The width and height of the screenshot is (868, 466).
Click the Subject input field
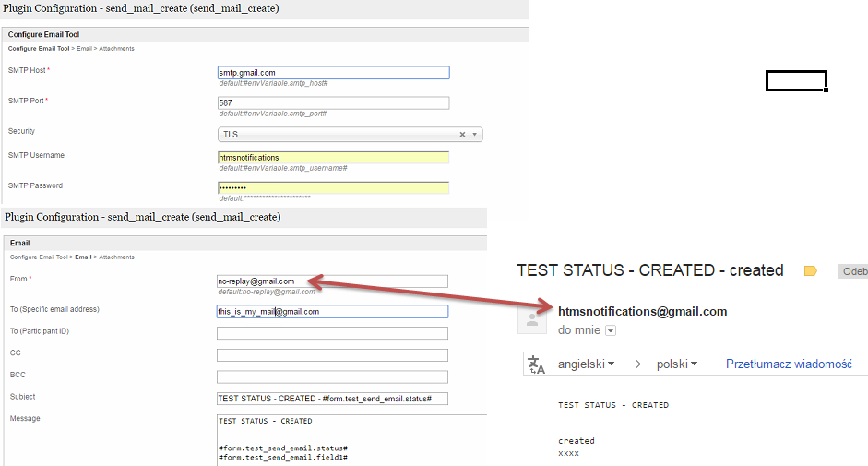pos(332,399)
